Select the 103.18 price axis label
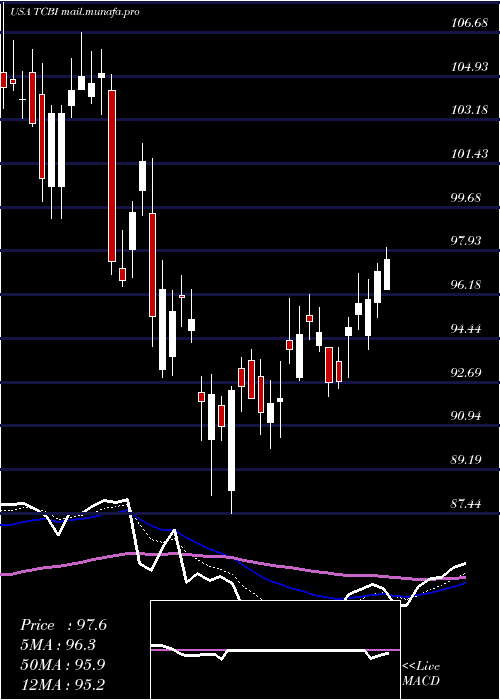Viewport: 500px width, 700px height. 469,110
